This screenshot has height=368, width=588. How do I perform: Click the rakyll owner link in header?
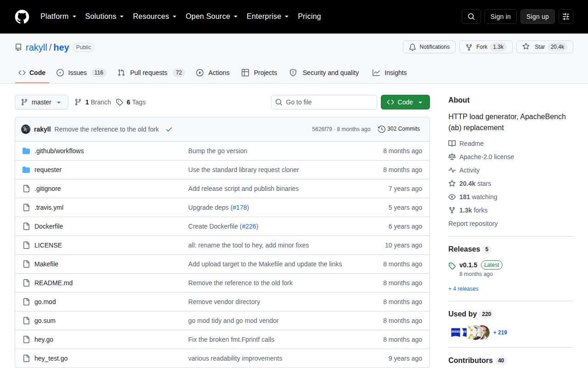tap(36, 47)
